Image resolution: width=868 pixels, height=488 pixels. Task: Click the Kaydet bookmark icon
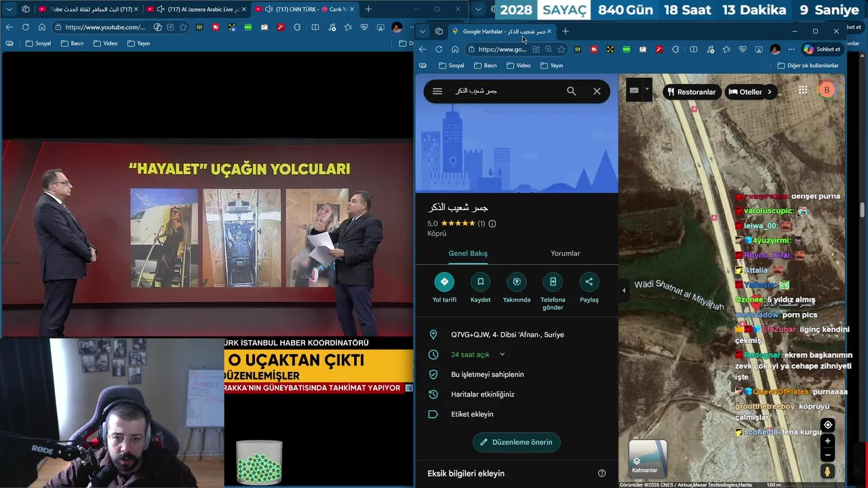pyautogui.click(x=480, y=282)
